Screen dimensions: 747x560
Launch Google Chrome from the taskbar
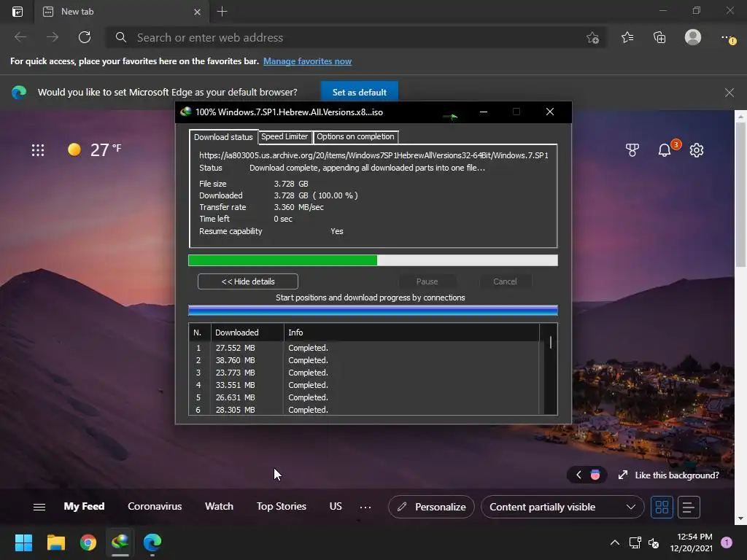tap(88, 542)
